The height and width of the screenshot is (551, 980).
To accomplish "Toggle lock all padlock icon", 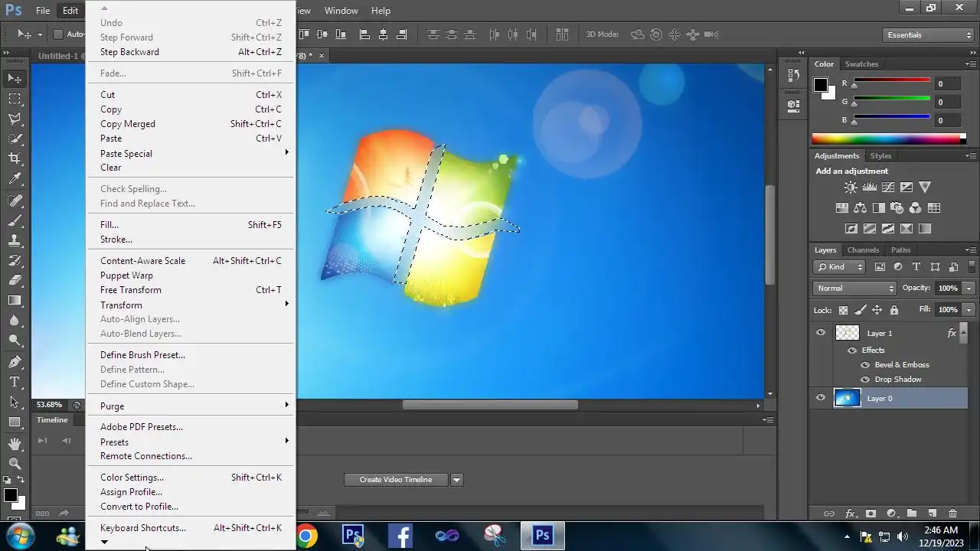I will click(893, 310).
